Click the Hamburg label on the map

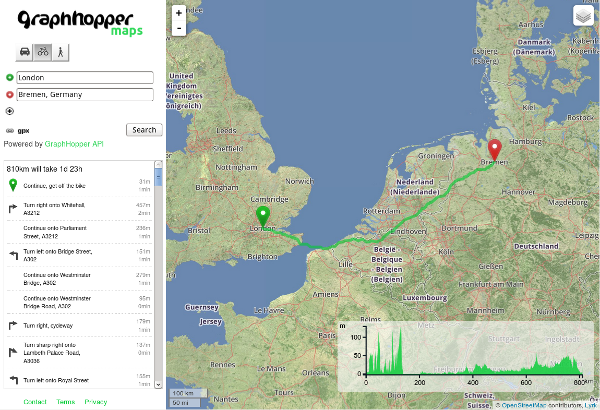click(526, 142)
